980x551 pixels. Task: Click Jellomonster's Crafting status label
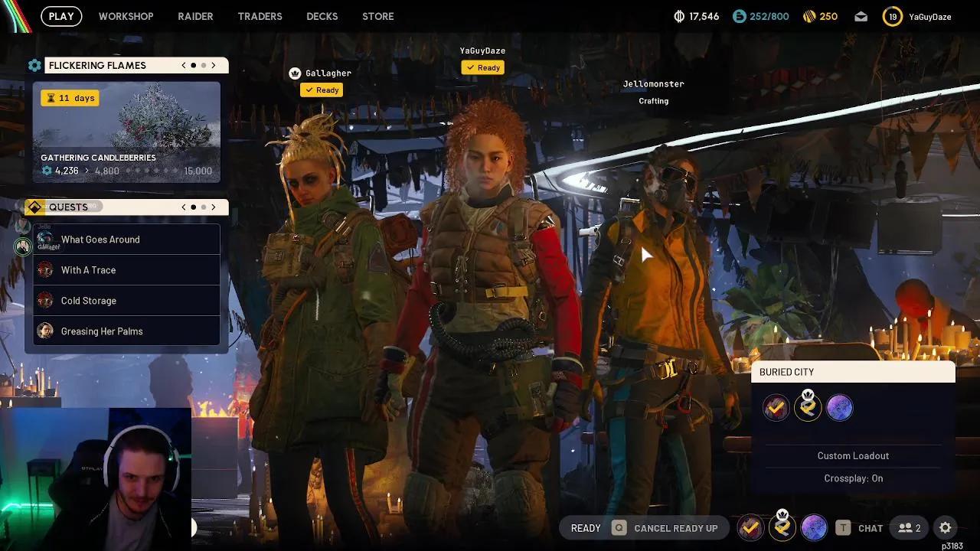tap(654, 101)
